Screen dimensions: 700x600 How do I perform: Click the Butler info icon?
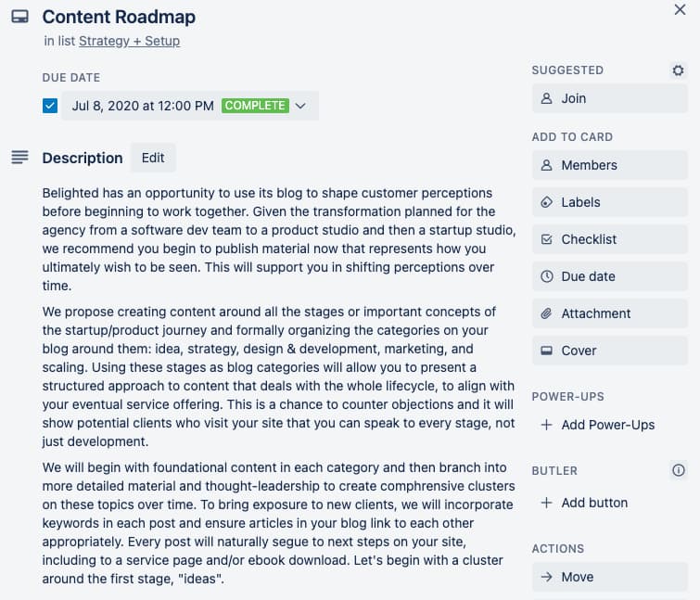pos(678,471)
